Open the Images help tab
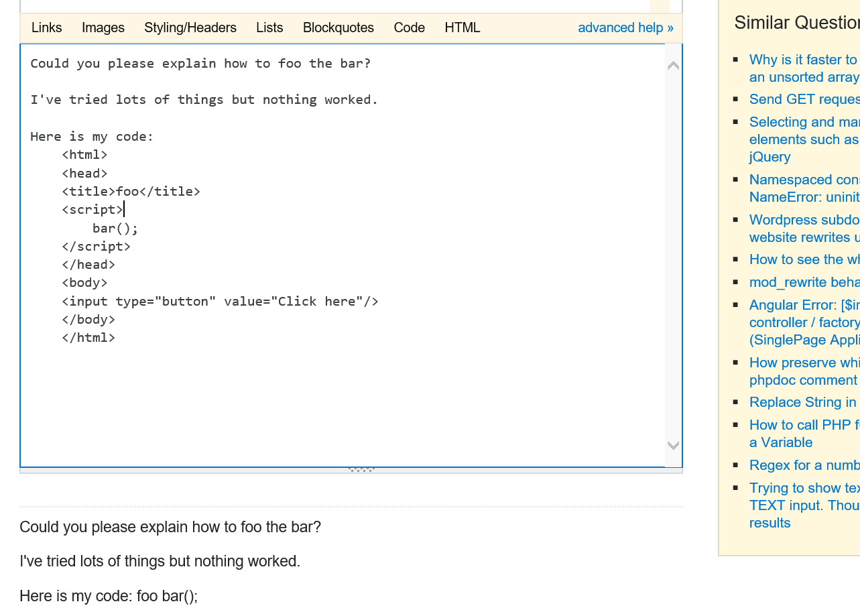The height and width of the screenshot is (616, 860). tap(103, 27)
